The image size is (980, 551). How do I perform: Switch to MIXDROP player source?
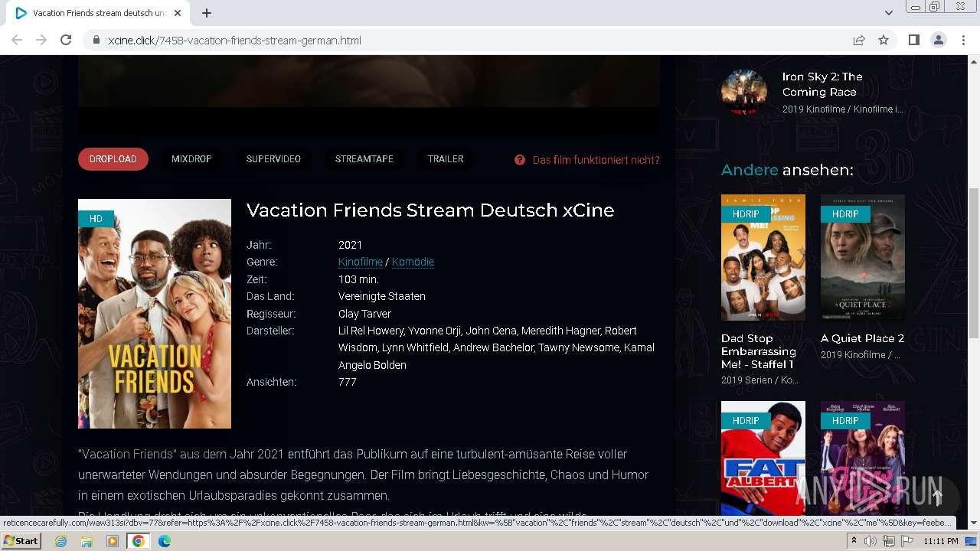coord(191,159)
